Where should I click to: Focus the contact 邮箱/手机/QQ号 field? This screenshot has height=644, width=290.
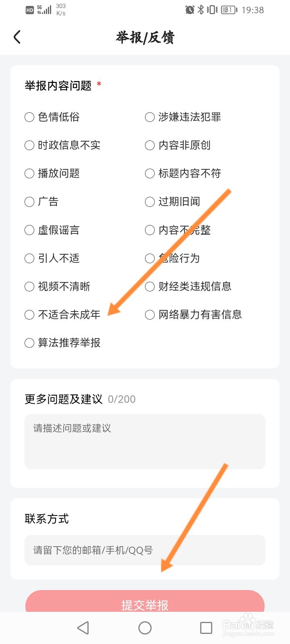(x=145, y=550)
